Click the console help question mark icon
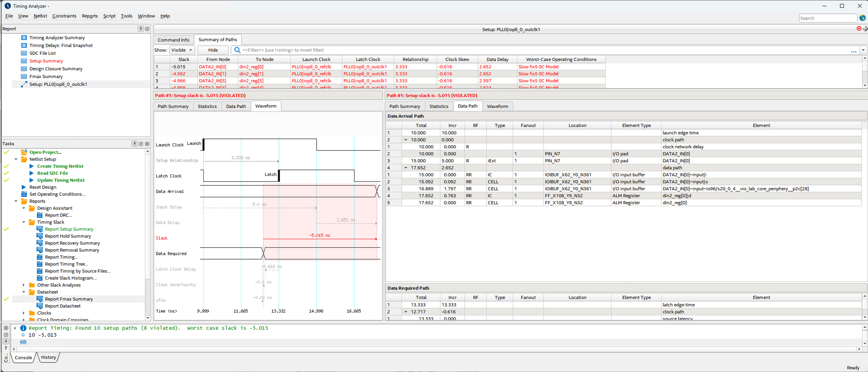This screenshot has height=372, width=868. [6, 348]
